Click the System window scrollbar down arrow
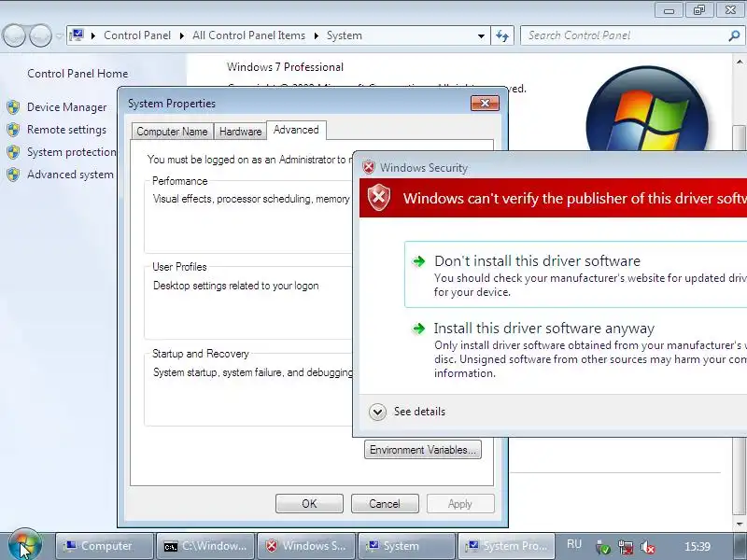 740,524
